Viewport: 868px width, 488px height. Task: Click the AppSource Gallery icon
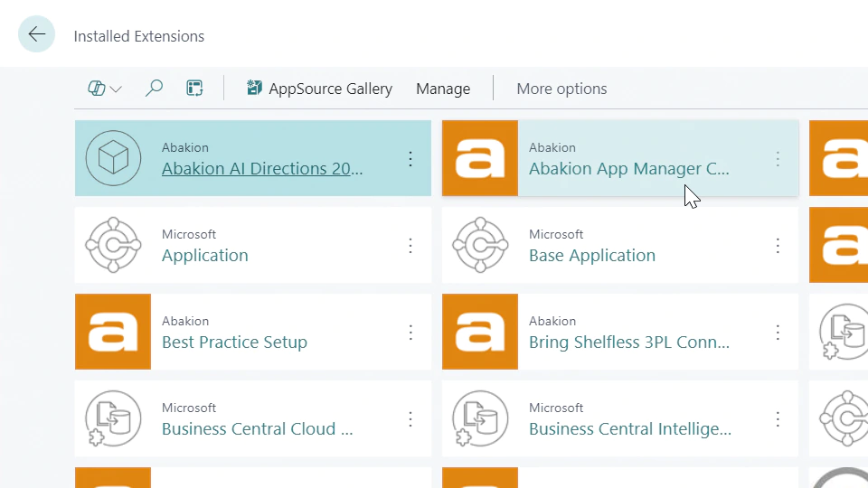pos(254,88)
